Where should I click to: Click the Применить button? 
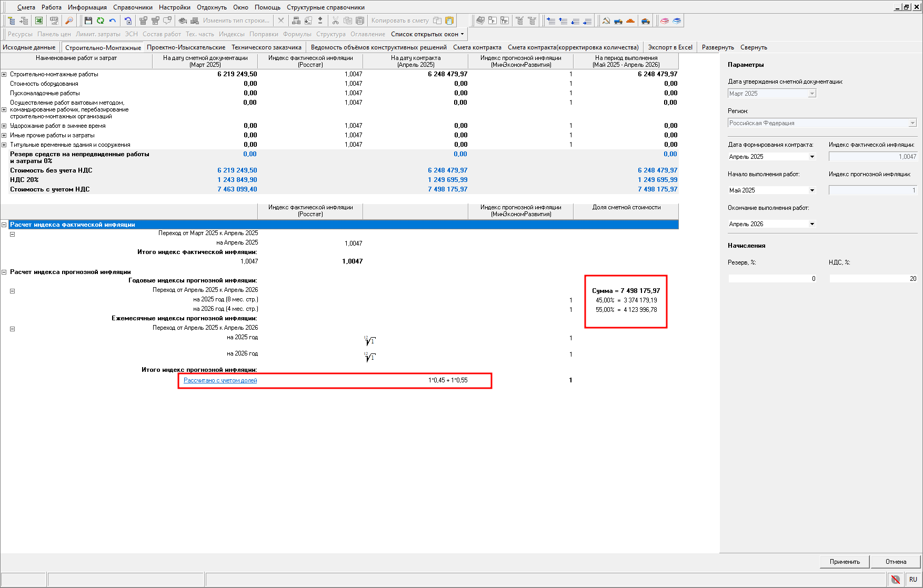[x=845, y=562]
